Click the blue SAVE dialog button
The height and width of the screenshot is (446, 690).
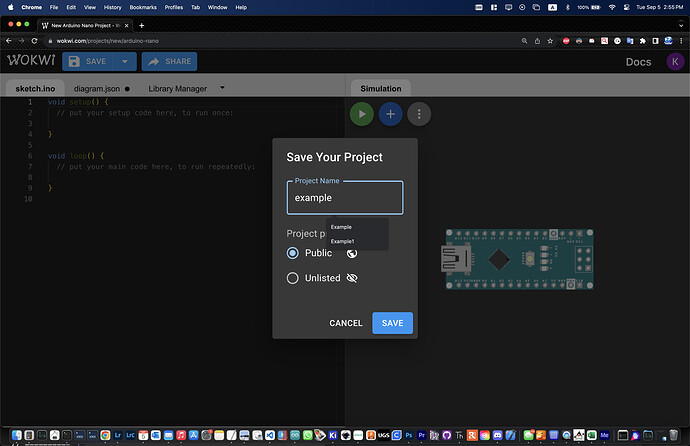click(x=392, y=323)
